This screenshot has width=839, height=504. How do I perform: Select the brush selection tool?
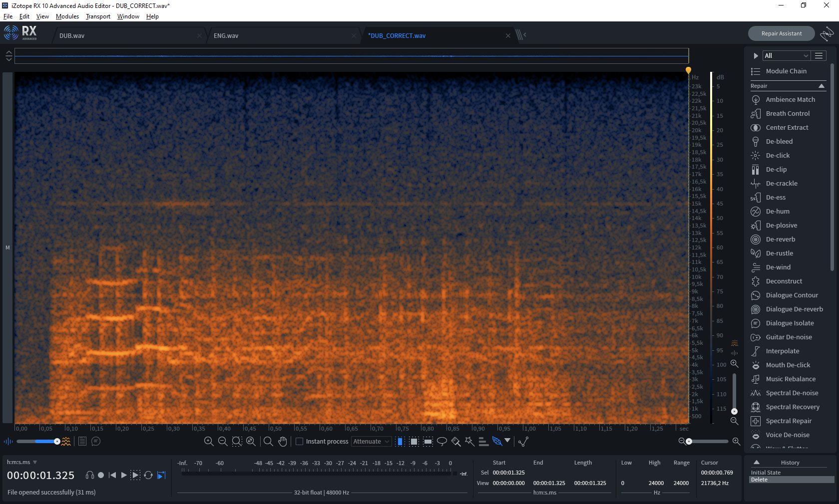(456, 441)
